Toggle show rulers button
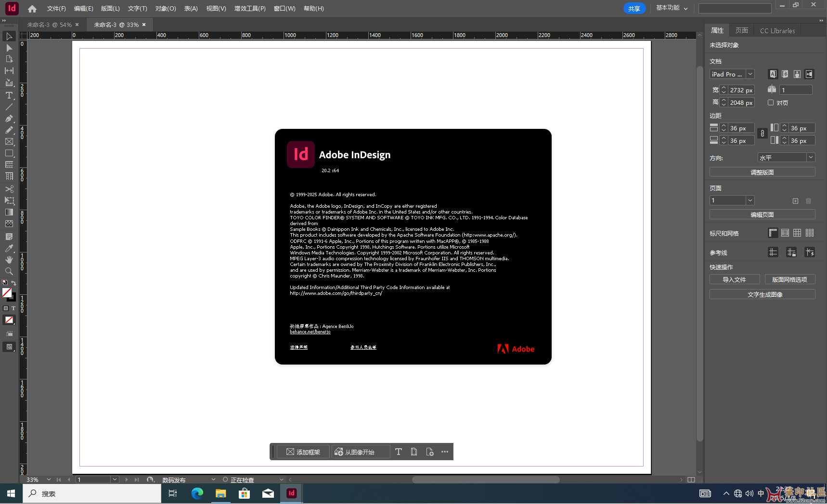827x504 pixels. pyautogui.click(x=773, y=233)
